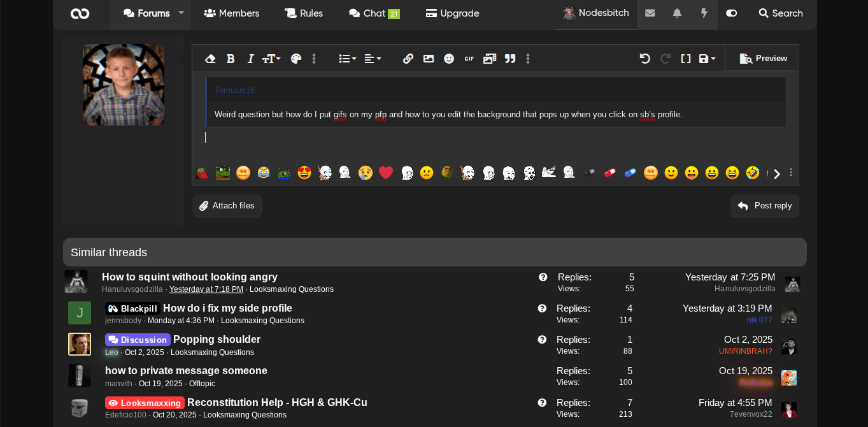Image resolution: width=868 pixels, height=427 pixels.
Task: Open the inbox envelope icon
Action: click(x=650, y=13)
